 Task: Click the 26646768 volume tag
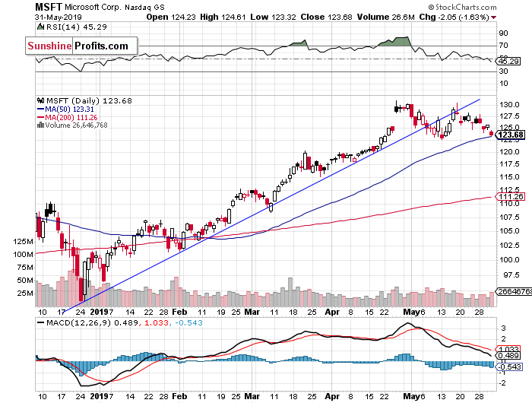pyautogui.click(x=514, y=292)
